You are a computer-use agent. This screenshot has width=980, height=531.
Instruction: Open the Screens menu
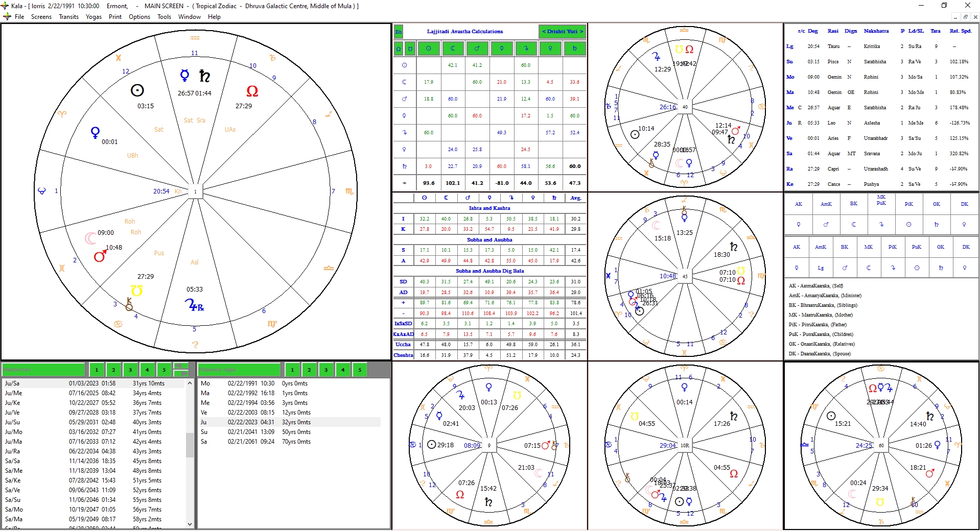[x=41, y=17]
